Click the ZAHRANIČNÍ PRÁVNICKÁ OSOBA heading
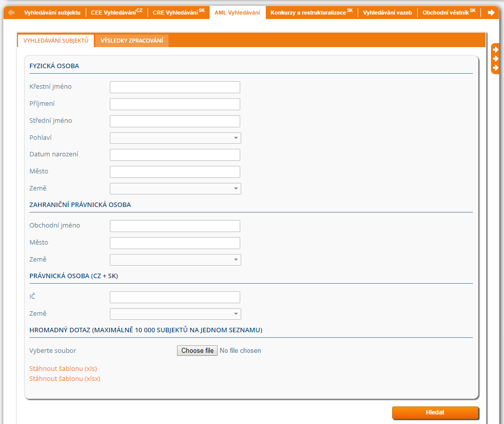Screen dimensions: 504x424 click(x=80, y=204)
